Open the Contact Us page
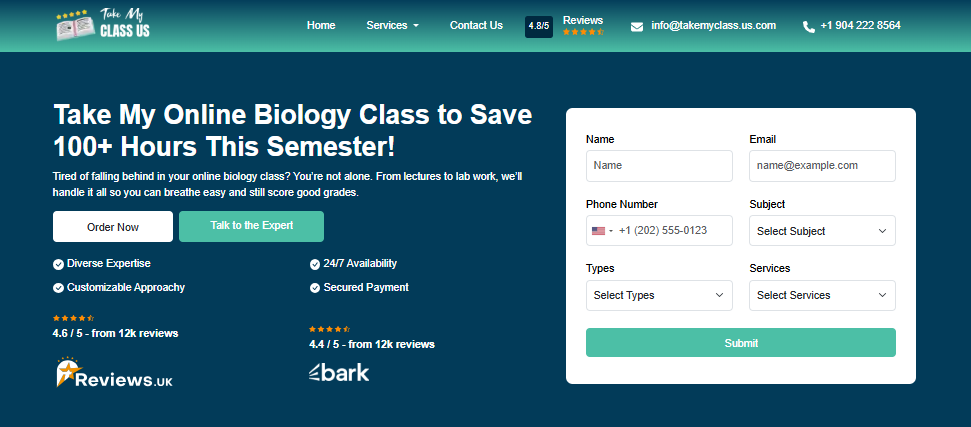The width and height of the screenshot is (971, 427). pos(476,26)
